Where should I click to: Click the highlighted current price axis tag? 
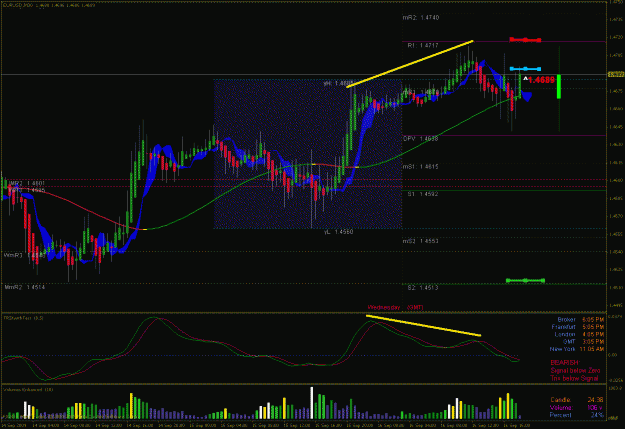(616, 75)
